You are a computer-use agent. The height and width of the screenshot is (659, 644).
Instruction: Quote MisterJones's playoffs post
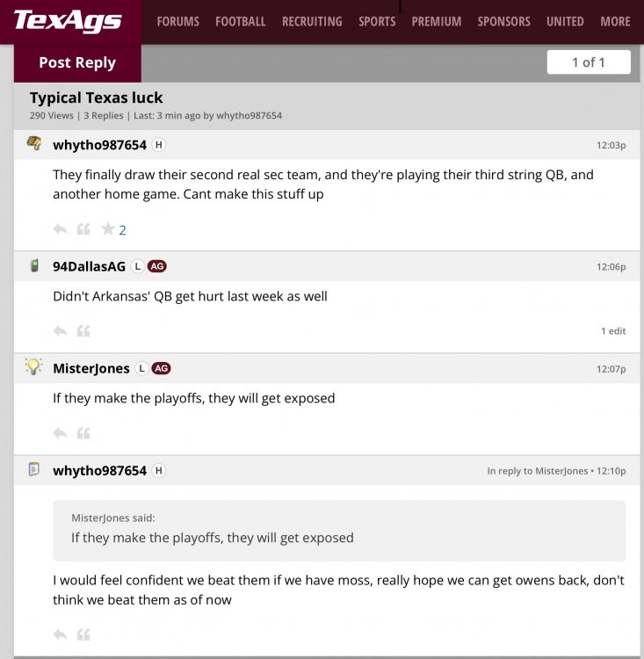(83, 433)
